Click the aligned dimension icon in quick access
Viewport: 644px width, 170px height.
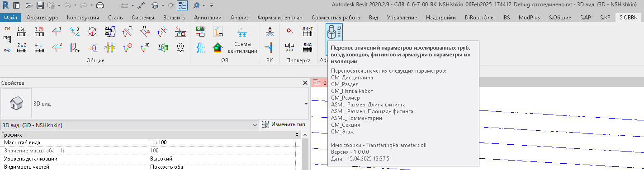pyautogui.click(x=141, y=6)
